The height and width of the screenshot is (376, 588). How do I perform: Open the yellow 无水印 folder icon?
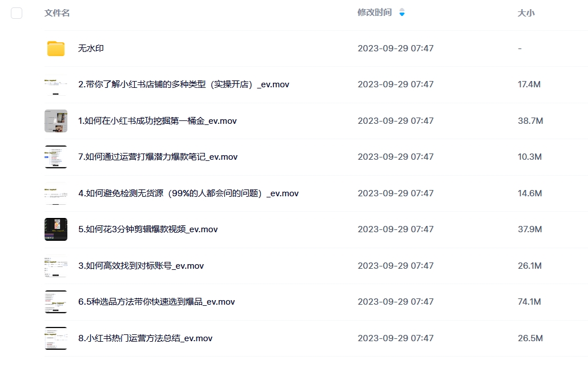tap(56, 48)
